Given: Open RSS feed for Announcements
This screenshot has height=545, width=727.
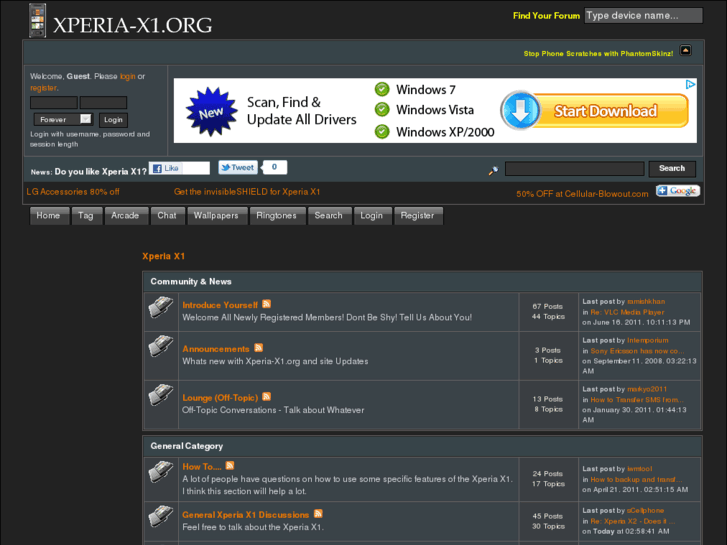Looking at the screenshot, I should (x=258, y=347).
